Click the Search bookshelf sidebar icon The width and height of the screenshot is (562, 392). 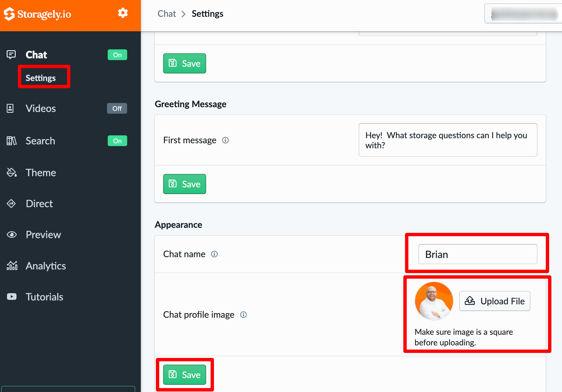click(x=11, y=141)
